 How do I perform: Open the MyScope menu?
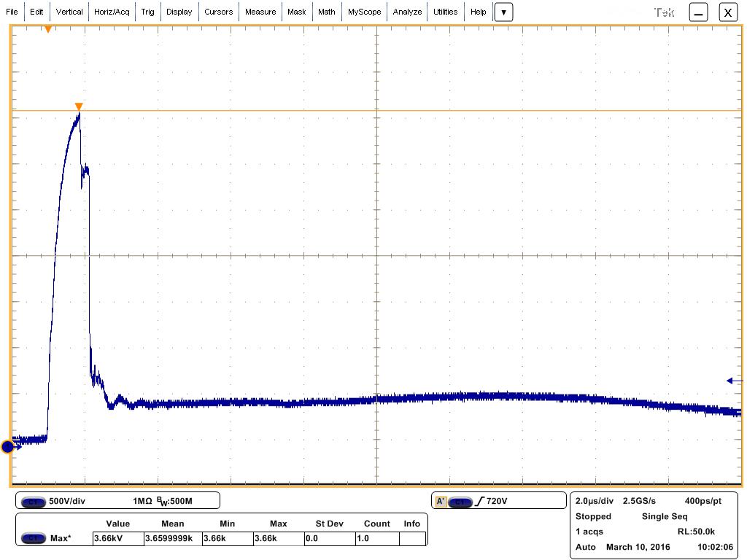(x=364, y=12)
